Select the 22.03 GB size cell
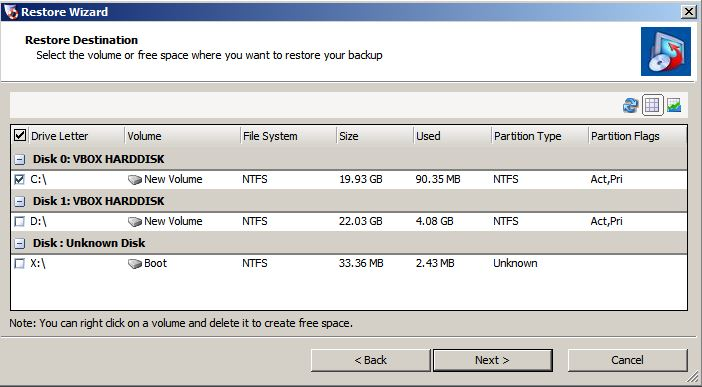Image resolution: width=702 pixels, height=387 pixels. pyautogui.click(x=360, y=221)
